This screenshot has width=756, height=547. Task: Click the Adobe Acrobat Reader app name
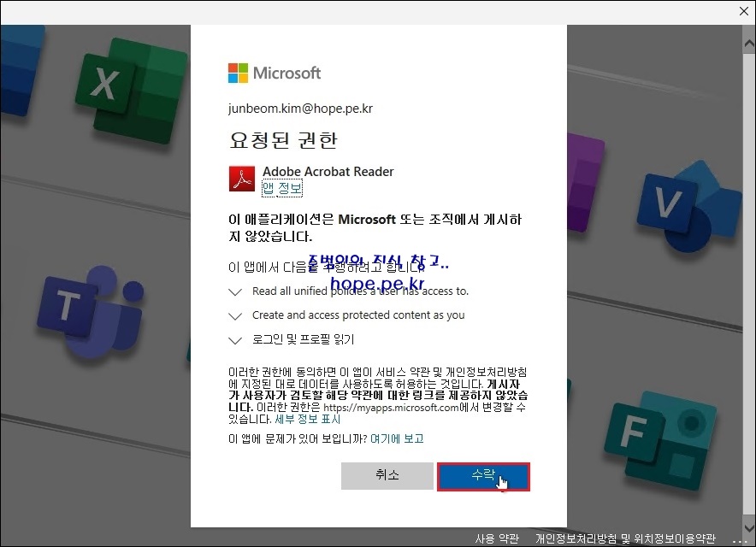coord(328,172)
